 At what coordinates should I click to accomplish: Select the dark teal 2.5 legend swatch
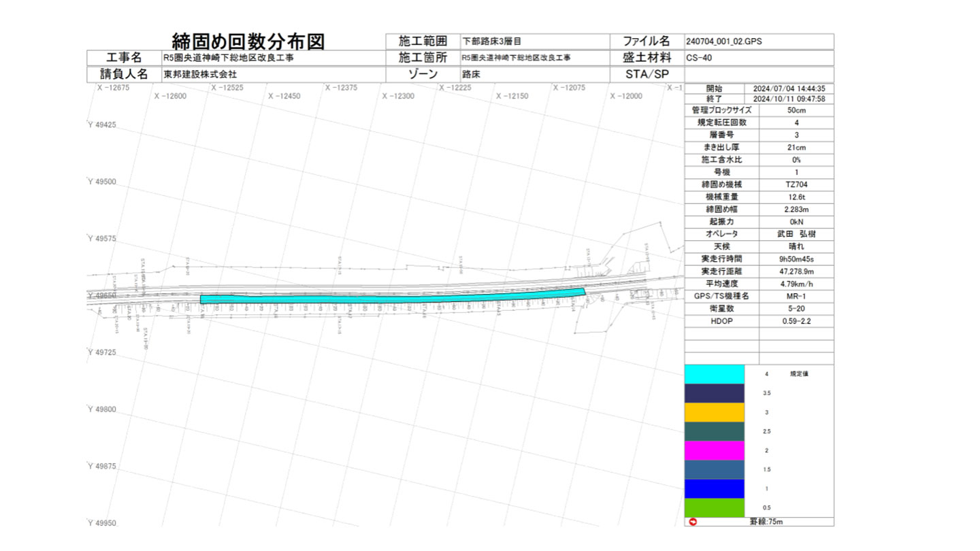[x=714, y=431]
